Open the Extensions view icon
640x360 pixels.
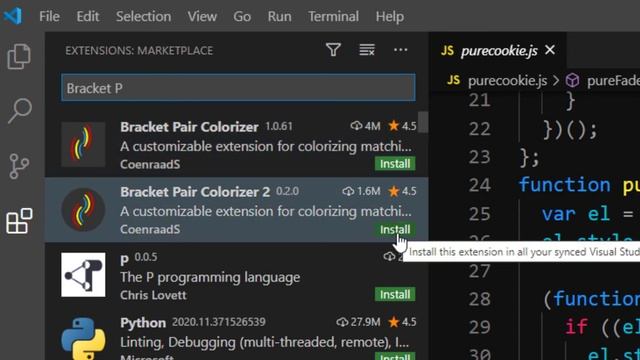(x=19, y=221)
